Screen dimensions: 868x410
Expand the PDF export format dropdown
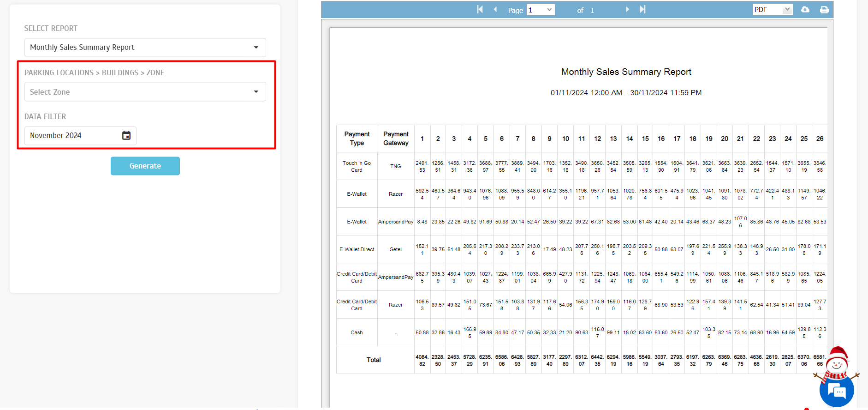pos(773,10)
